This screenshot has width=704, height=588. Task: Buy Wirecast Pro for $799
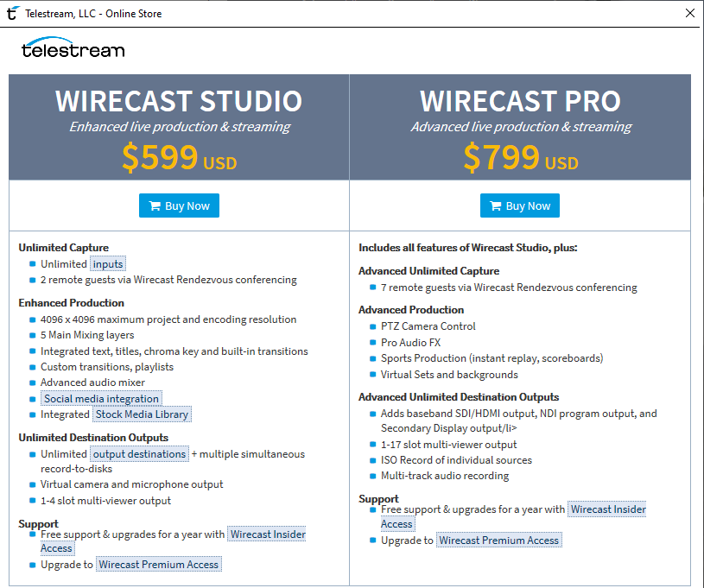click(520, 205)
